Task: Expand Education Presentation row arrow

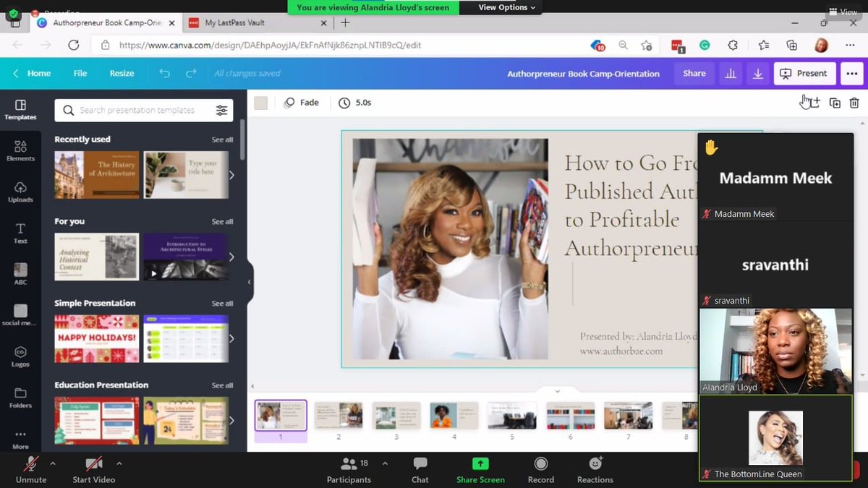Action: 231,420
